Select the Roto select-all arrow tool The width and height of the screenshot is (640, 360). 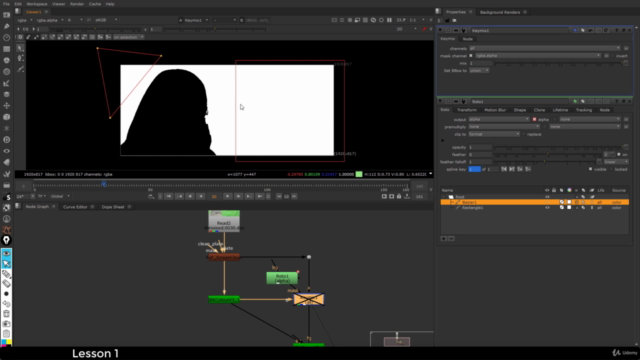[x=20, y=48]
